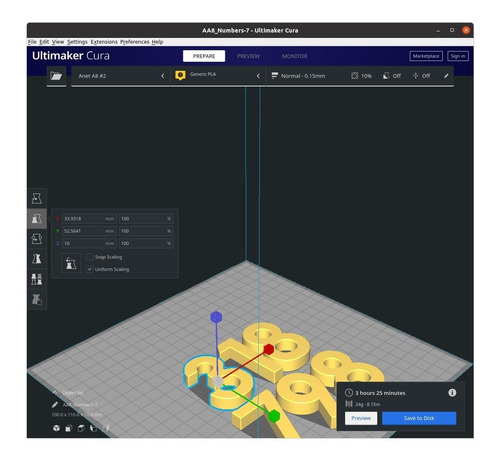This screenshot has height=462, width=500.
Task: Expand the Normal - 0.15mm print settings panel
Action: (360, 76)
